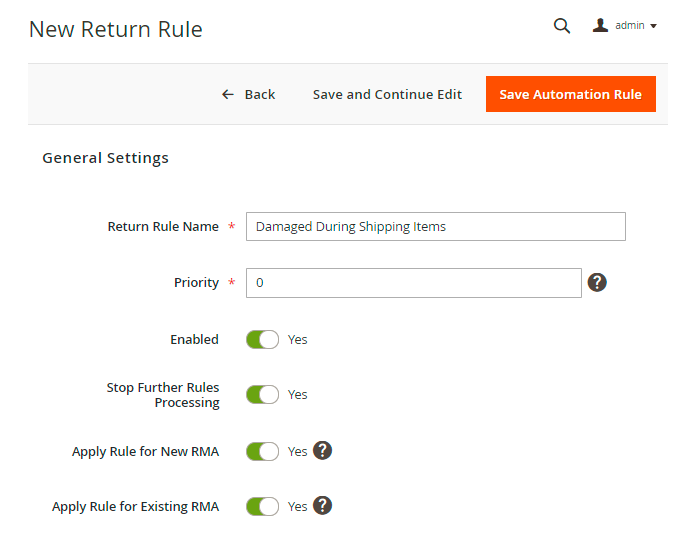Click the Stop Further Rules Processing label
678x546 pixels.
click(x=163, y=395)
